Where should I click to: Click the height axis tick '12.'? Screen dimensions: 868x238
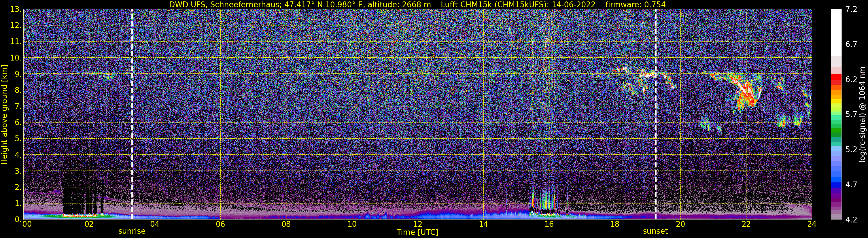pyautogui.click(x=16, y=26)
